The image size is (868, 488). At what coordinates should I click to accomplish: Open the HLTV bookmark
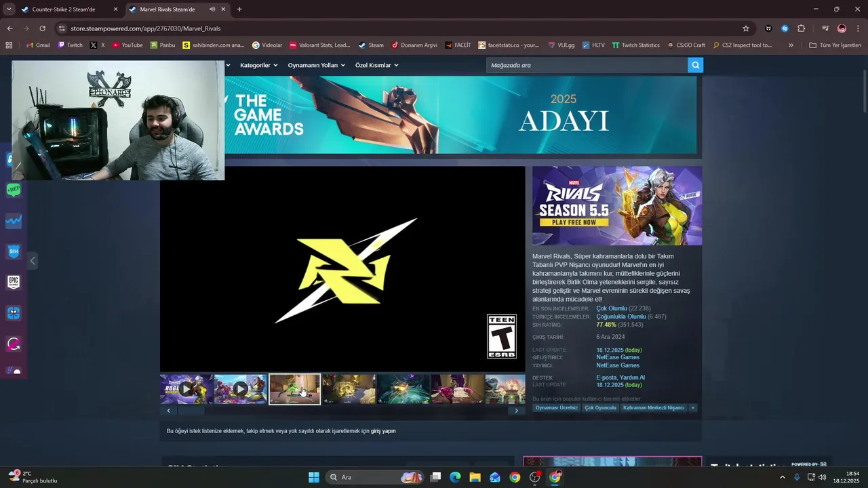tap(593, 45)
